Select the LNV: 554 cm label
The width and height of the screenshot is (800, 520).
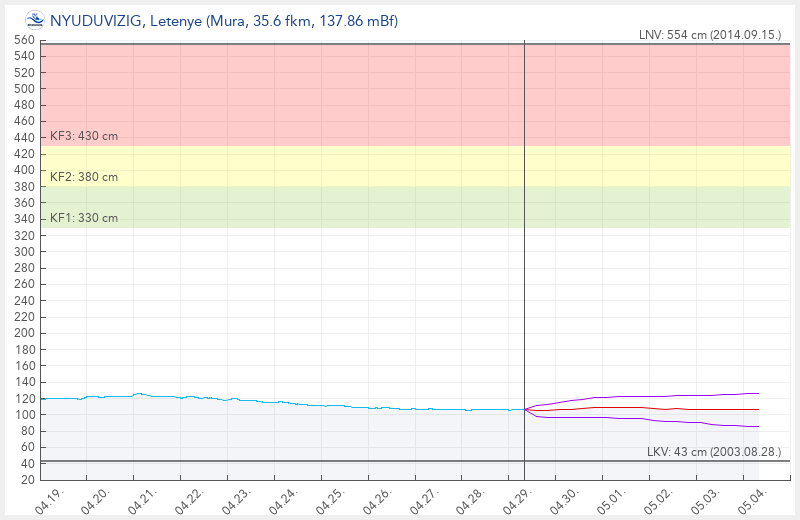click(x=709, y=35)
